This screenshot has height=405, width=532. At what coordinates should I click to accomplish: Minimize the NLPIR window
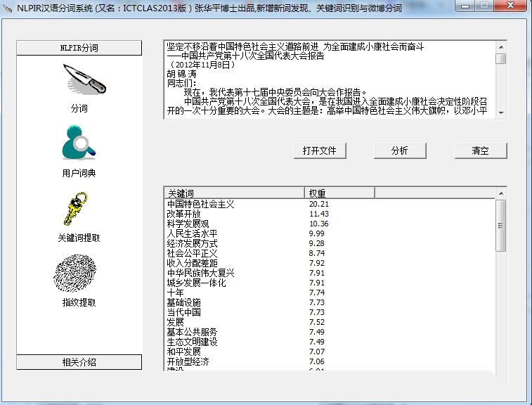pos(465,6)
